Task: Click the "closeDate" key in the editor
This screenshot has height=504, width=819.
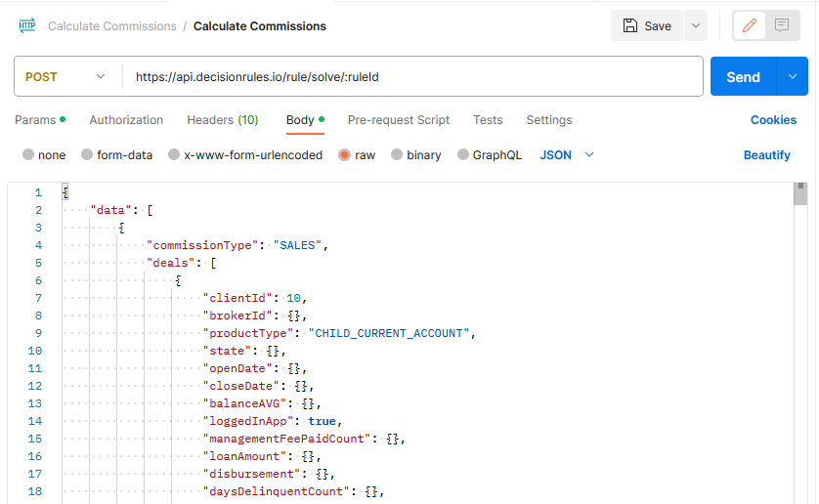Action: coord(241,386)
